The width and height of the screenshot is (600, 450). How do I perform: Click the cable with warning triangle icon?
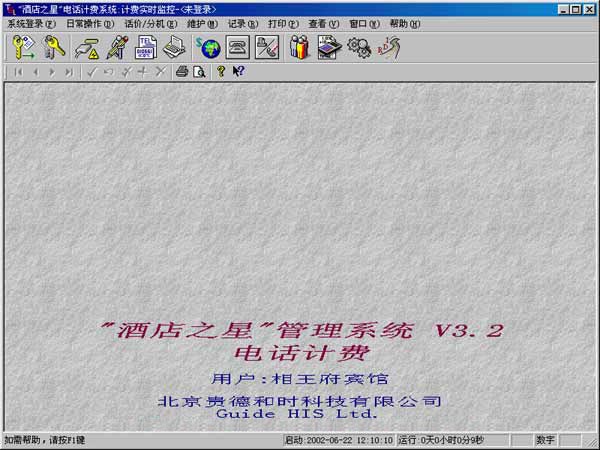87,48
